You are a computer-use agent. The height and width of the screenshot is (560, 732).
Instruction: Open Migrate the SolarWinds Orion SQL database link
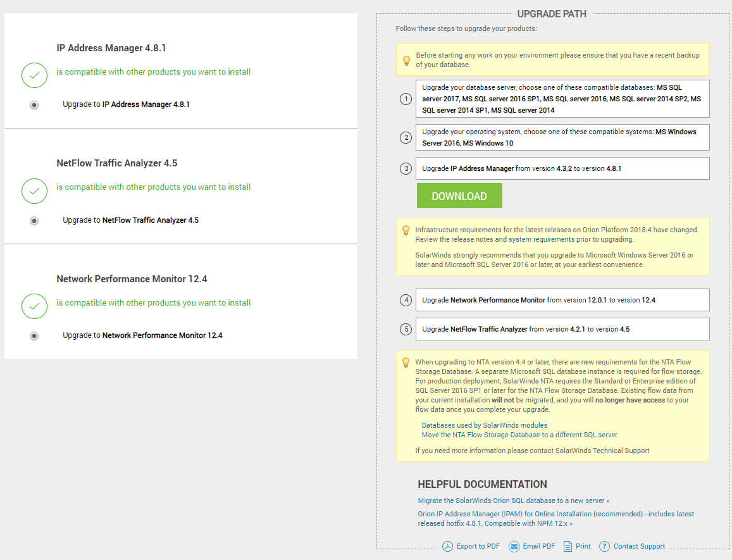click(x=514, y=501)
